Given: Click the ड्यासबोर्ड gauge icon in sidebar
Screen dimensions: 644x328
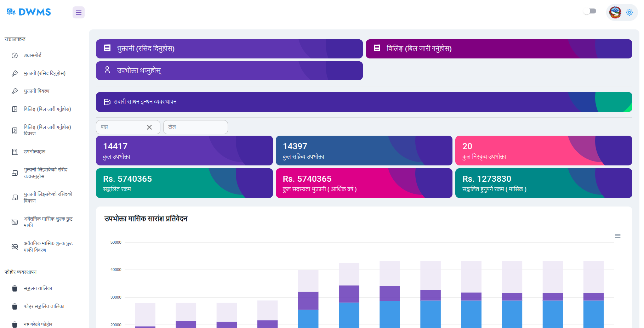Looking at the screenshot, I should tap(15, 55).
